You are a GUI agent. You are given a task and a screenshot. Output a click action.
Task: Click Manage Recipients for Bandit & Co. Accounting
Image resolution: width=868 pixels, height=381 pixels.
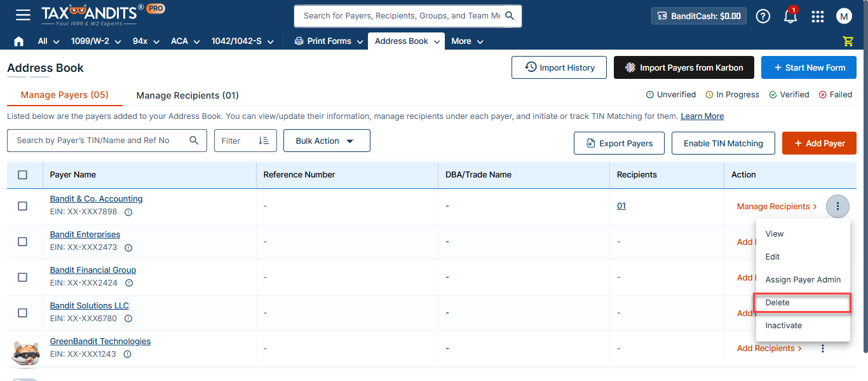(x=777, y=207)
